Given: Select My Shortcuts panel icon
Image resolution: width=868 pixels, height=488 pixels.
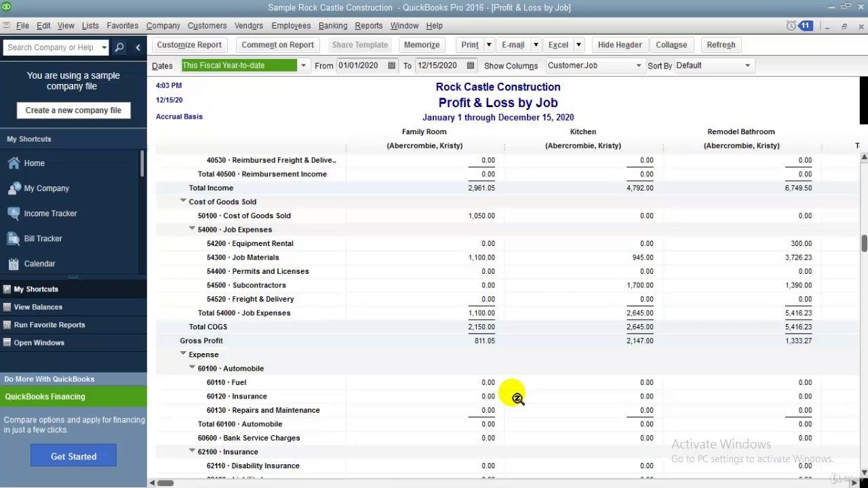Looking at the screenshot, I should click(x=7, y=289).
